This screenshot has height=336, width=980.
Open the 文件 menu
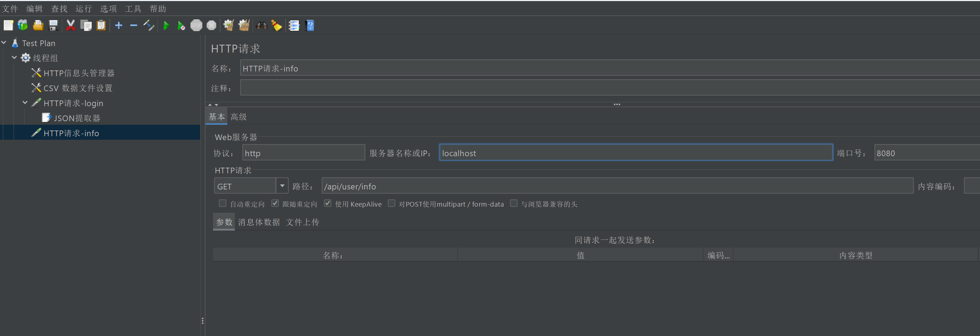coord(10,8)
